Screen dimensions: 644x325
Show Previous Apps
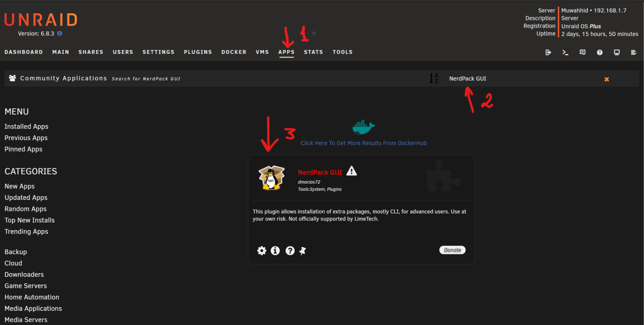[26, 138]
